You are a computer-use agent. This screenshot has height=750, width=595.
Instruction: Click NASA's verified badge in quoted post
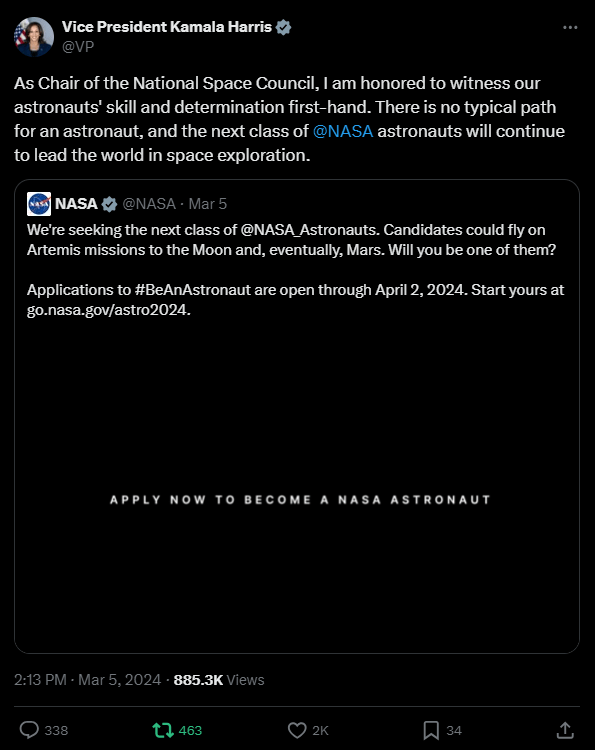(x=110, y=204)
